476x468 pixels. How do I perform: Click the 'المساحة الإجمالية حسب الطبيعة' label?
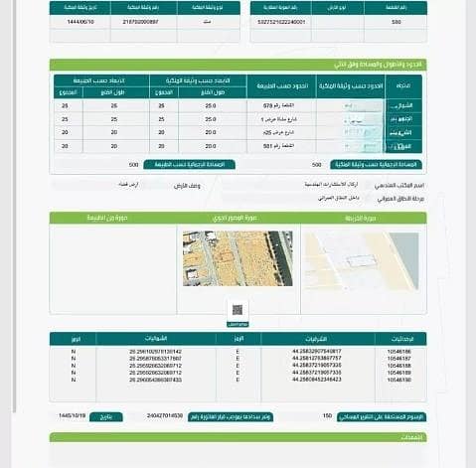189,165
